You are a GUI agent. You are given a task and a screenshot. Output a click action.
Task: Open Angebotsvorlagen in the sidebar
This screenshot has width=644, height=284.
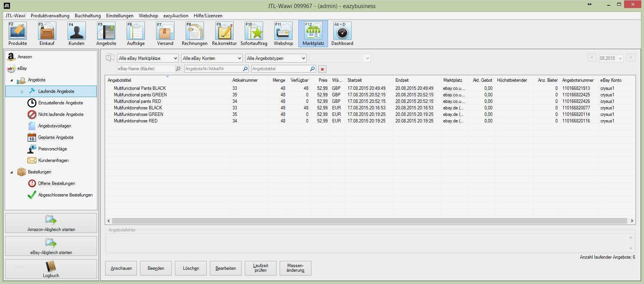coord(54,126)
